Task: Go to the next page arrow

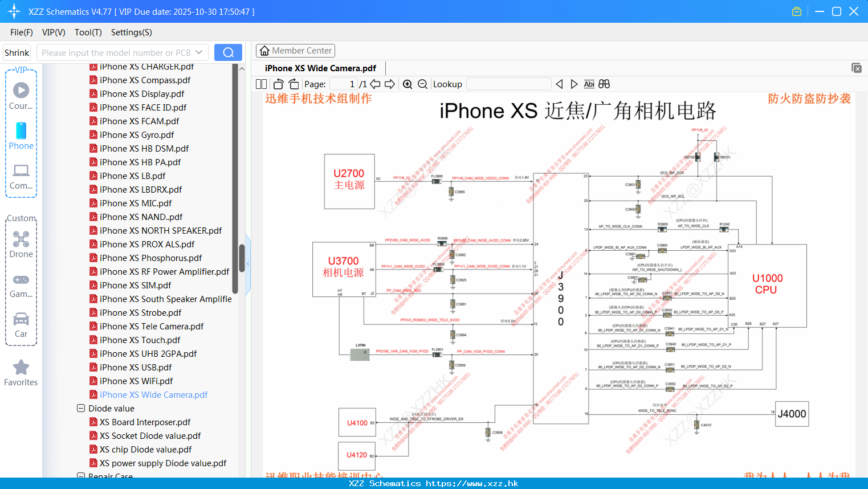Action: [x=390, y=84]
